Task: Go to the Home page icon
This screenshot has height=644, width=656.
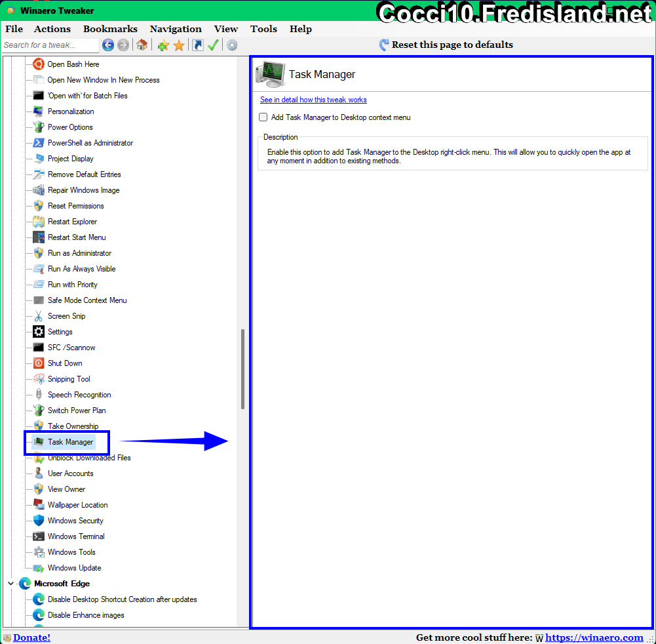Action: (142, 45)
